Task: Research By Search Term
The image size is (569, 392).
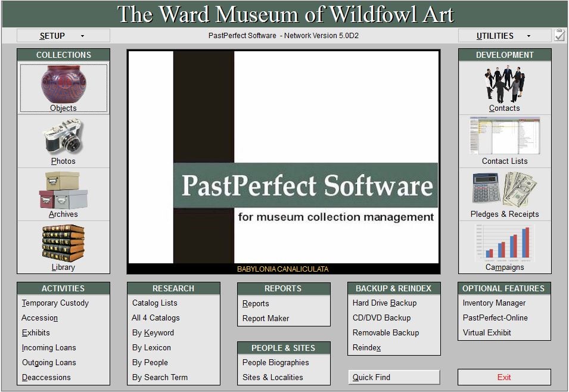Action: pyautogui.click(x=160, y=377)
